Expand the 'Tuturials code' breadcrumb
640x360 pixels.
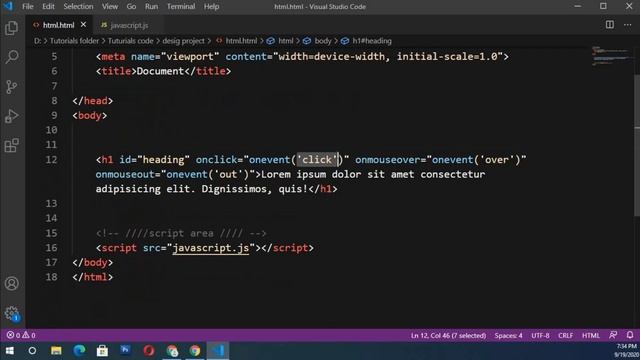131,41
